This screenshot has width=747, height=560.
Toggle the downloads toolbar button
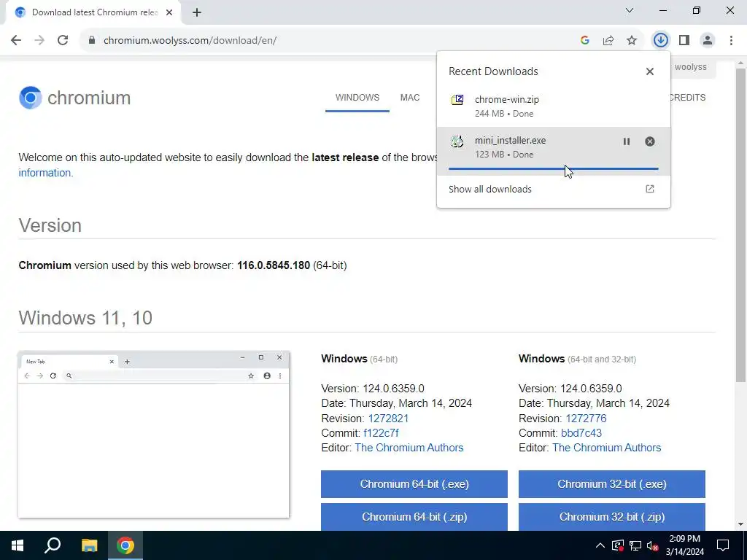(x=661, y=41)
